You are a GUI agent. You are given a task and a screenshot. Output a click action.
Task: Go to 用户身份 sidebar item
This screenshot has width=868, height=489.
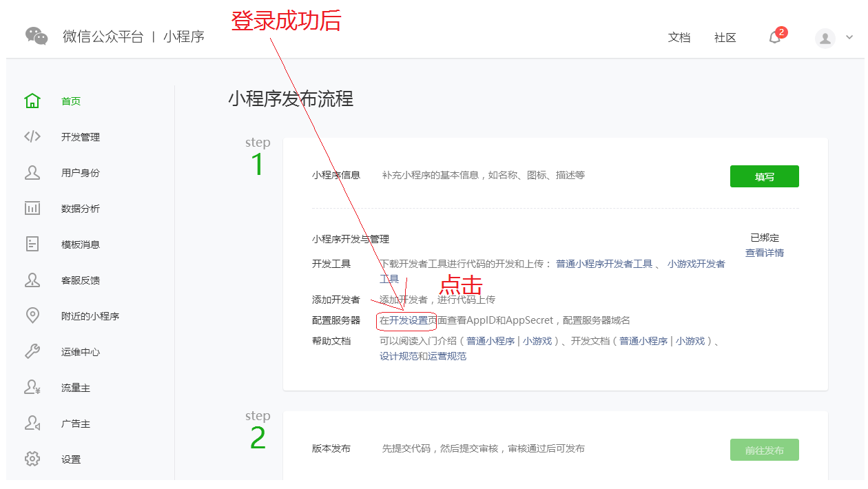[x=81, y=173]
